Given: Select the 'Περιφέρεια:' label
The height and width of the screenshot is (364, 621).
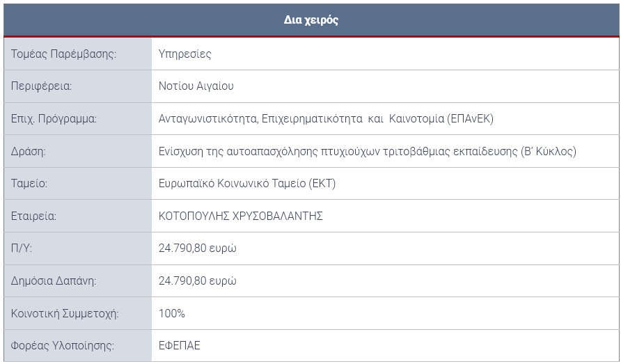Looking at the screenshot, I should pyautogui.click(x=41, y=86).
